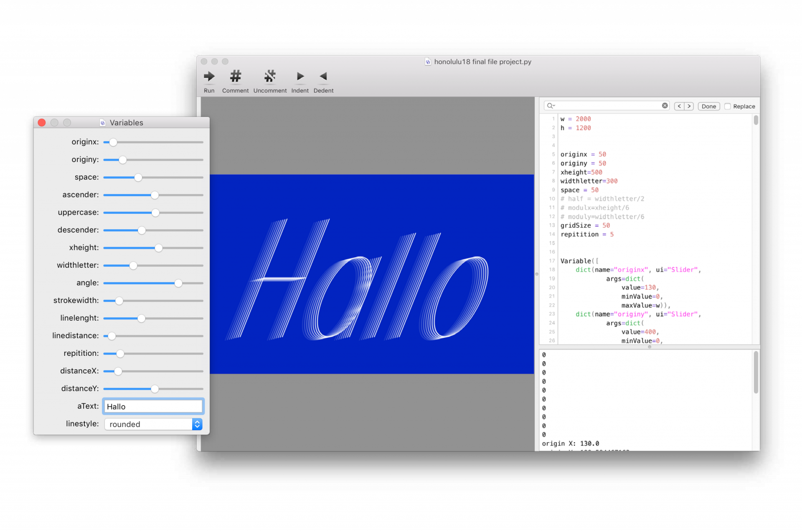Indent code with the Indent triangle icon
Viewport: 802px width, 532px height.
tap(300, 77)
